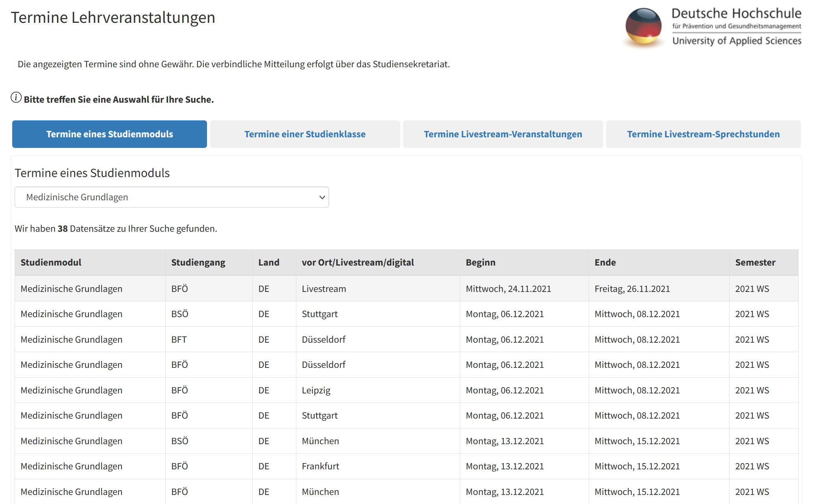Click the vor Ort/Livestream/digital column header
The width and height of the screenshot is (817, 504).
(357, 262)
